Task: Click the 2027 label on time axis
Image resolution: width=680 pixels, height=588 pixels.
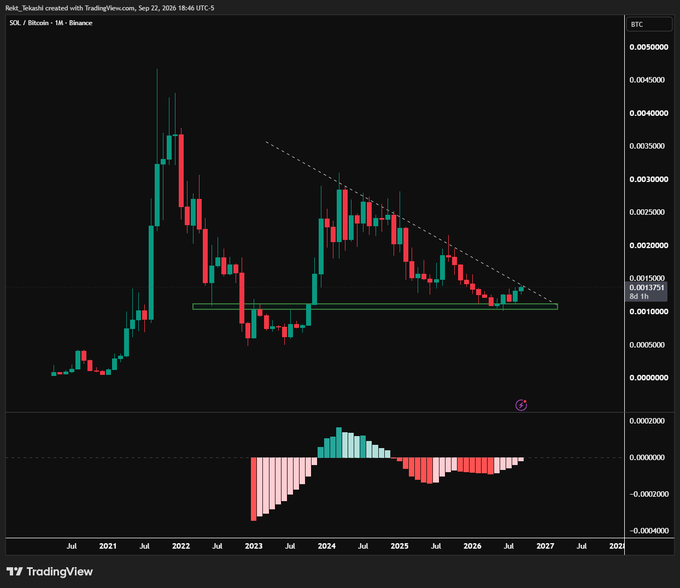Action: (x=545, y=546)
